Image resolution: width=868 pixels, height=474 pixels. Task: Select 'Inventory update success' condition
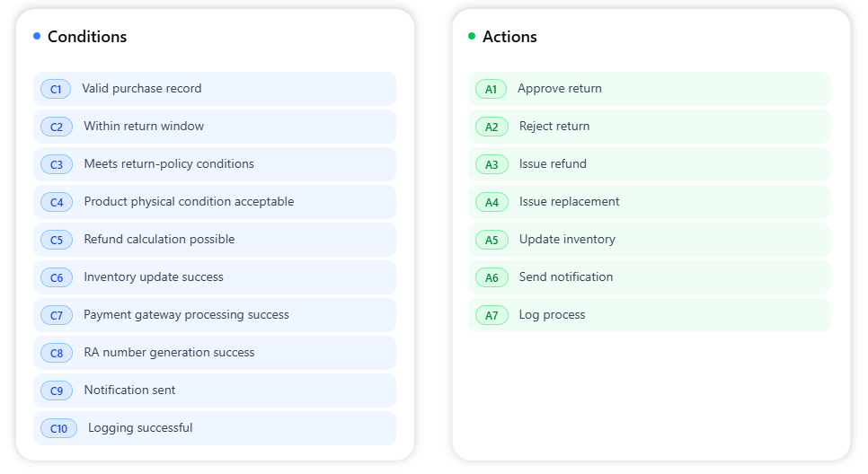pyautogui.click(x=154, y=277)
